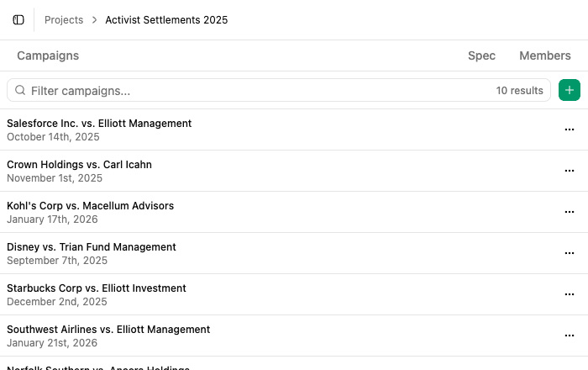Screen dimensions: 588x370
Task: Open ellipsis menu for Southwest Airlines campaign
Action: coord(570,336)
